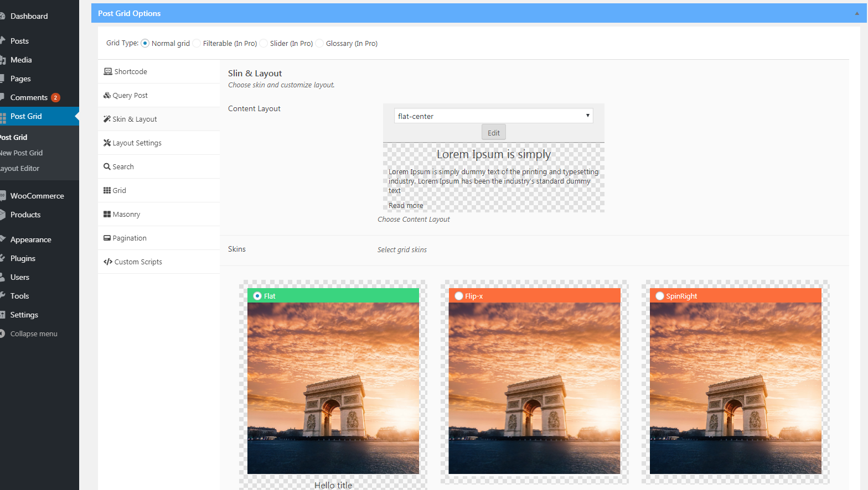
Task: Choose the SpinRight skin radio button
Action: click(x=659, y=296)
